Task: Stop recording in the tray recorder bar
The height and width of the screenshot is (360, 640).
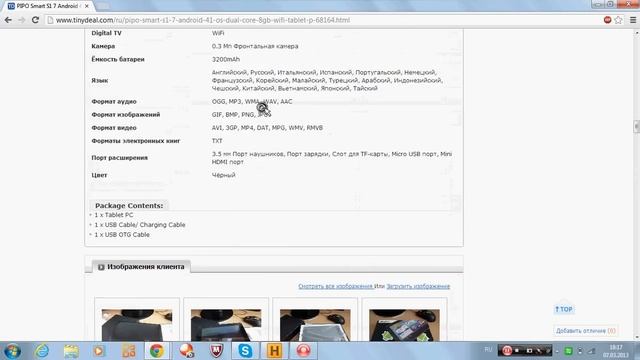Action: 517,350
